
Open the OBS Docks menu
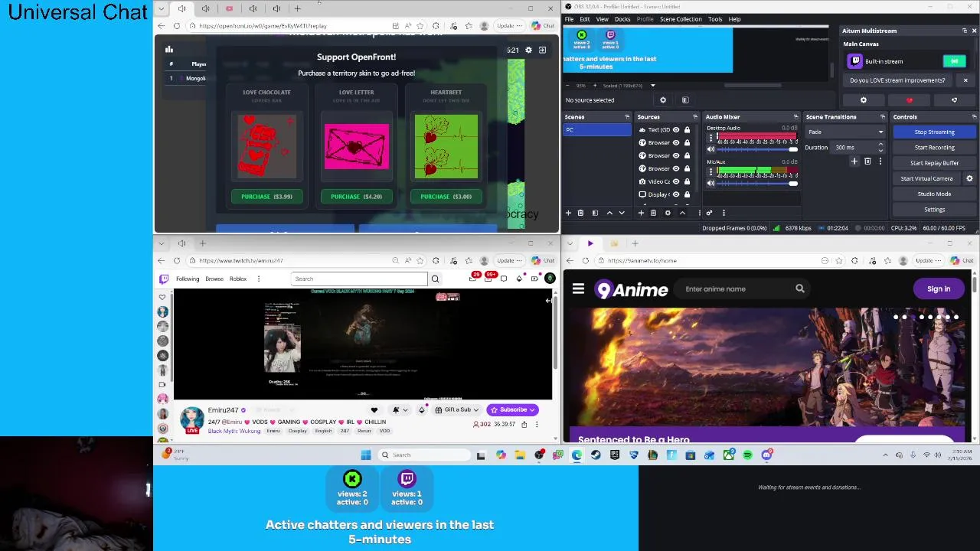622,19
